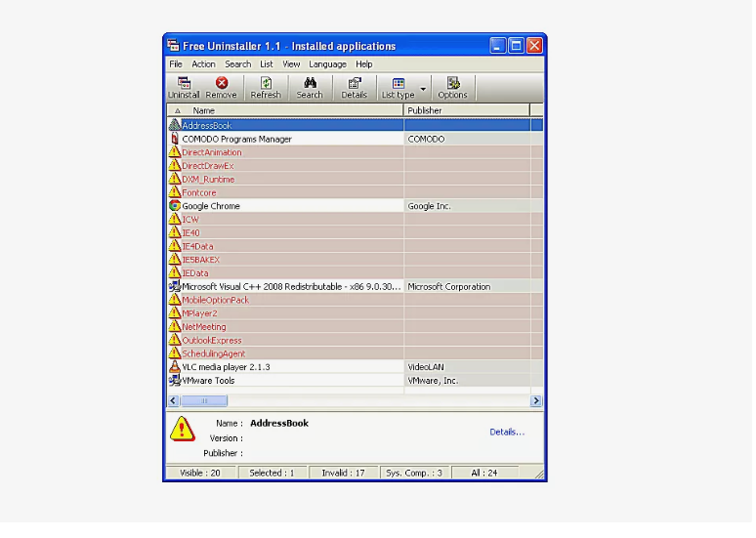The width and height of the screenshot is (756, 538).
Task: Click the scroll left arrow
Action: pyautogui.click(x=174, y=400)
